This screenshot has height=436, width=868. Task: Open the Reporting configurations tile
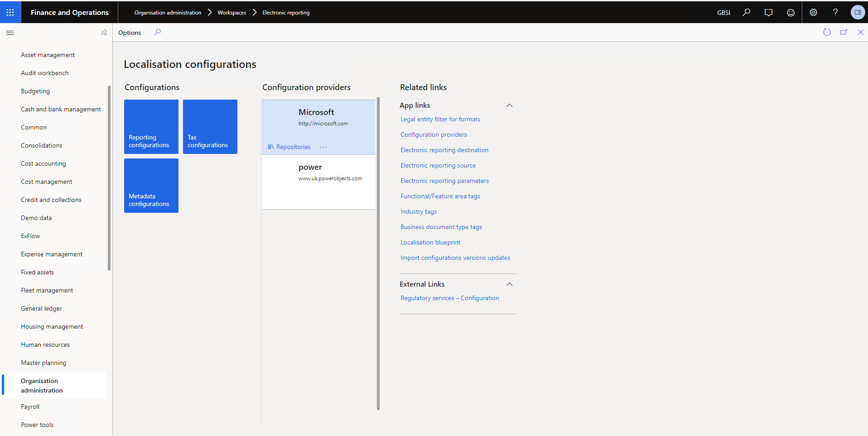(x=151, y=127)
